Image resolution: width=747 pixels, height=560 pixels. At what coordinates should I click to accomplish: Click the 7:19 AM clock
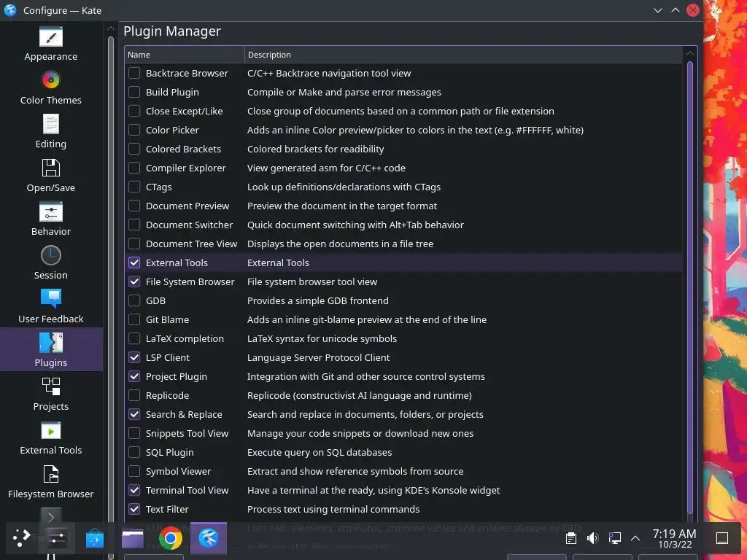674,533
